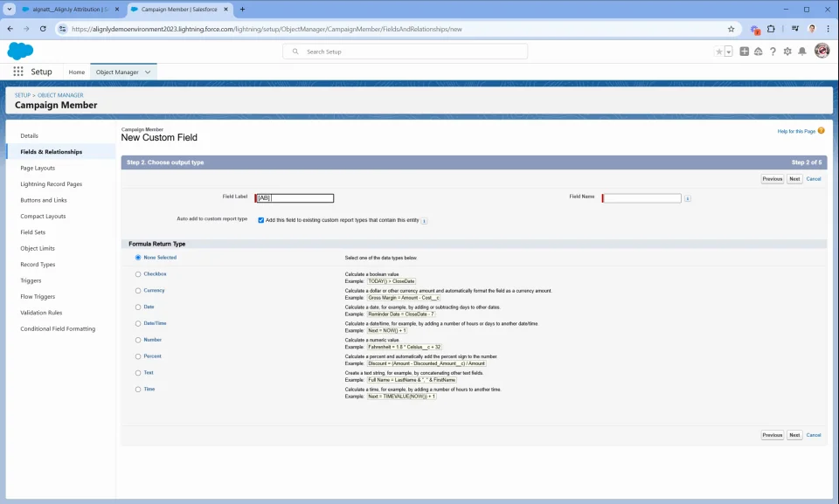Open the Chrome profile picture icon
Screen dimensions: 839x504
coord(812,29)
